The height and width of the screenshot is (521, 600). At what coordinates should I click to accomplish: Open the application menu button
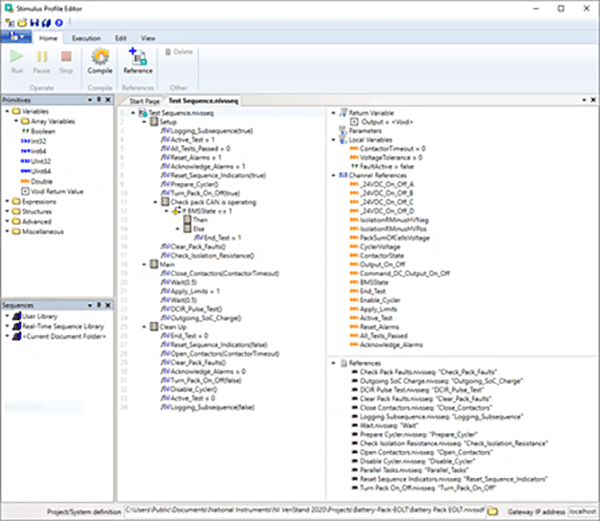point(16,37)
